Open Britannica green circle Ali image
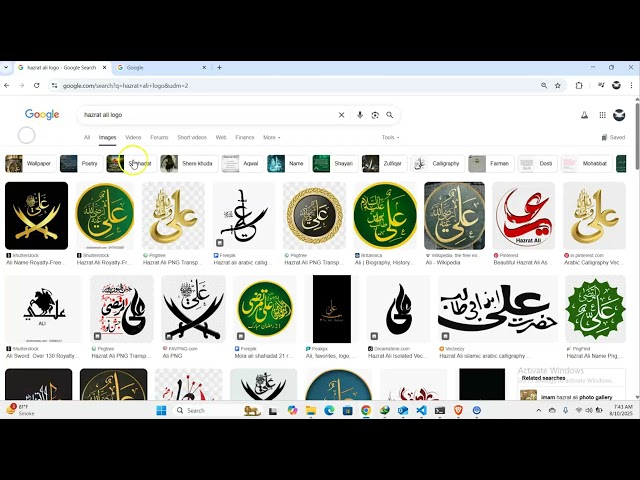 tap(385, 216)
